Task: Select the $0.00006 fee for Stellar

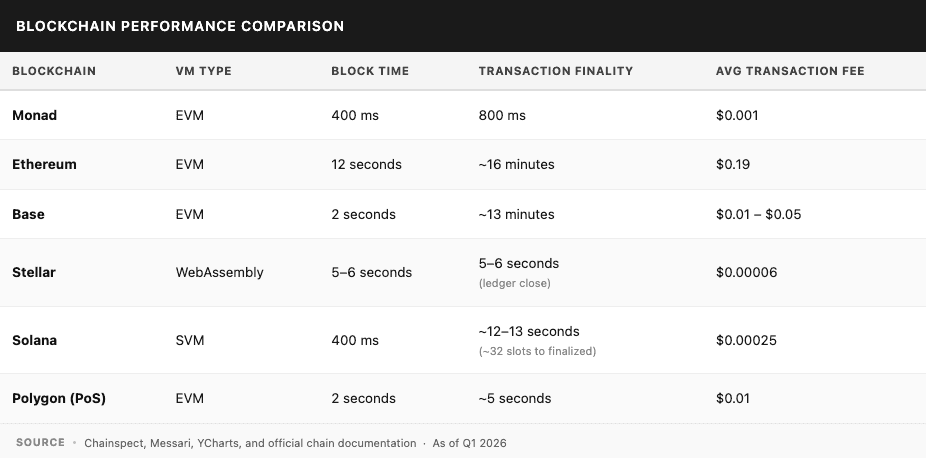Action: (x=746, y=272)
